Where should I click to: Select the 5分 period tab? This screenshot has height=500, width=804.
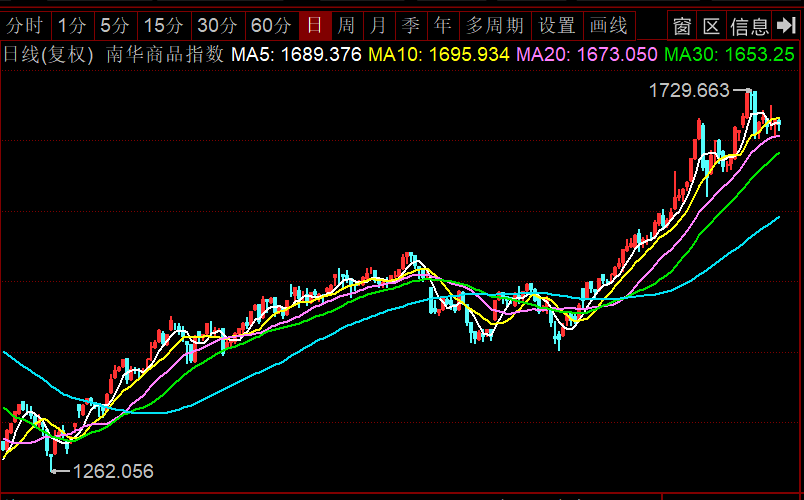pyautogui.click(x=116, y=26)
